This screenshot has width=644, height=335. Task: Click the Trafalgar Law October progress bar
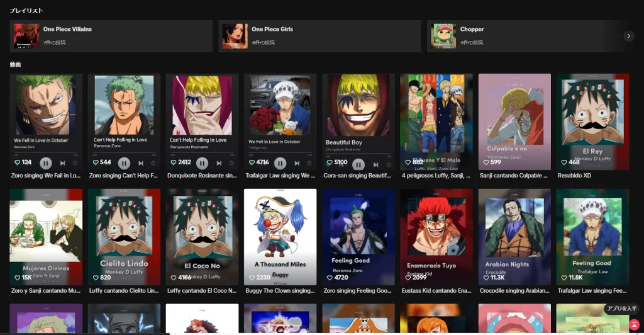(x=280, y=152)
